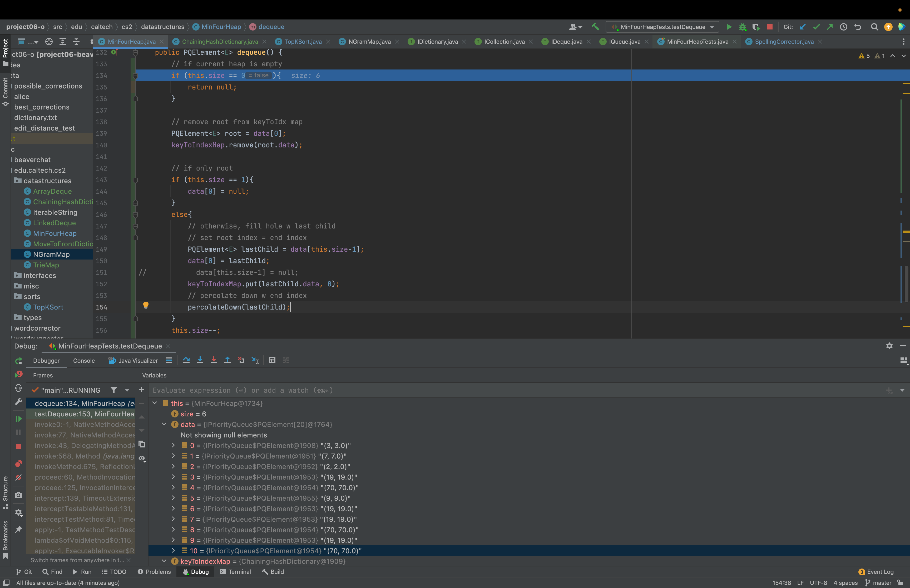
Task: Click the Force Step Into red arrow
Action: point(214,360)
